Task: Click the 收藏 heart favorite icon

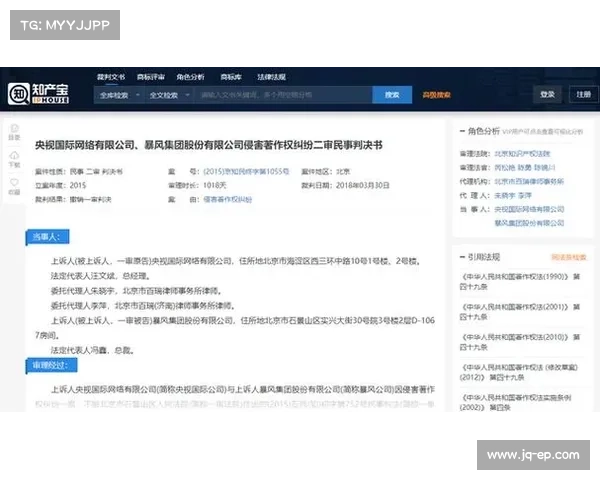Action: [x=15, y=186]
